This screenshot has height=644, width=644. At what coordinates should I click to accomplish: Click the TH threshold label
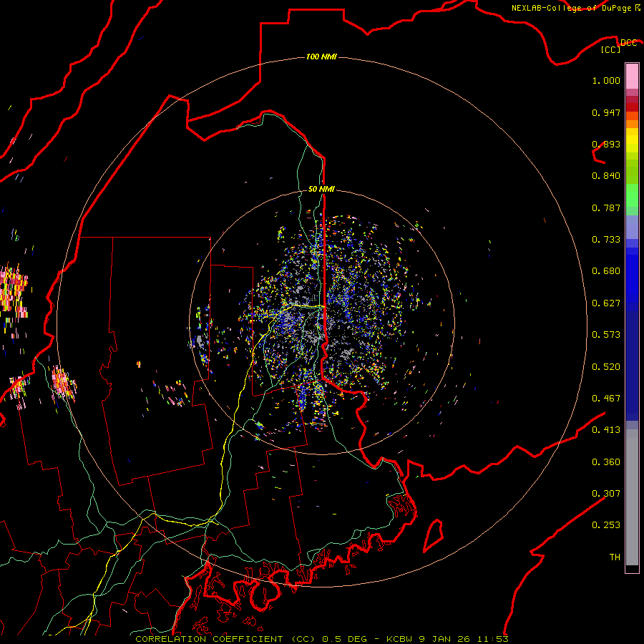point(615,557)
